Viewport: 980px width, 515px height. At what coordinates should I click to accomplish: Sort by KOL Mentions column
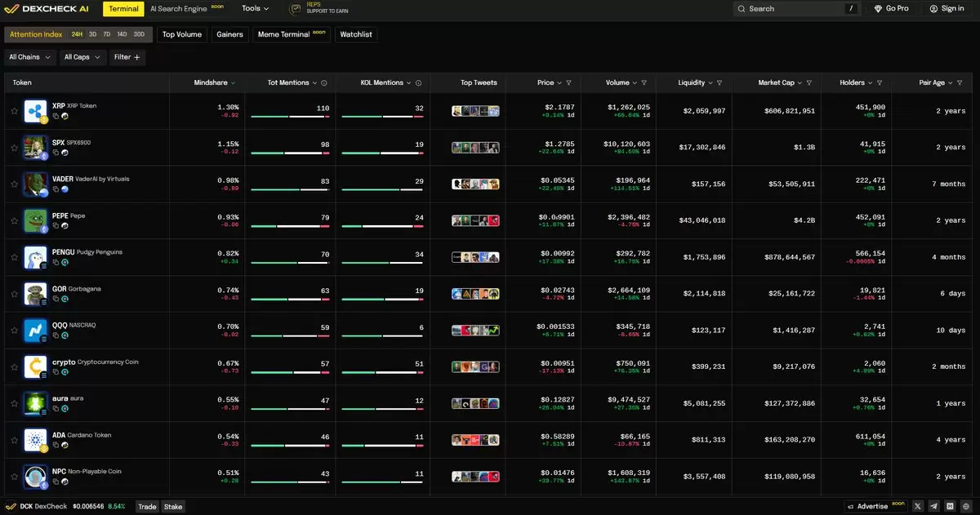[x=386, y=83]
